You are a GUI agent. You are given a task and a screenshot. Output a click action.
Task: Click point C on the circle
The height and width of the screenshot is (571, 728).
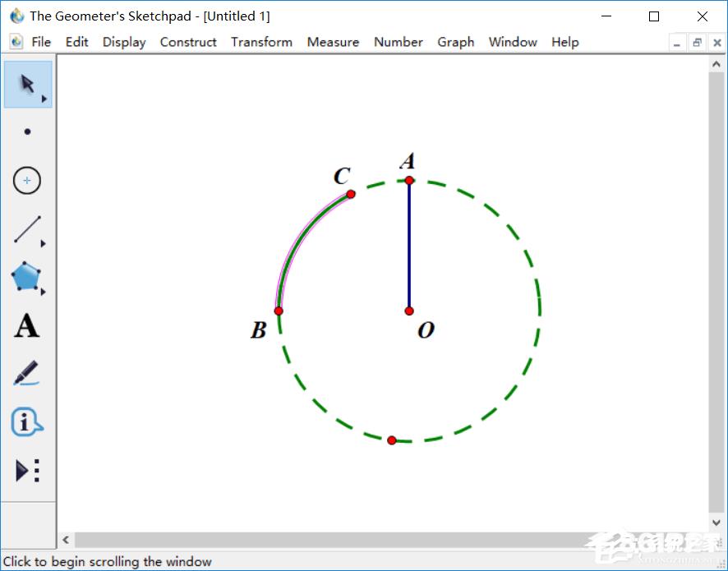pyautogui.click(x=351, y=194)
